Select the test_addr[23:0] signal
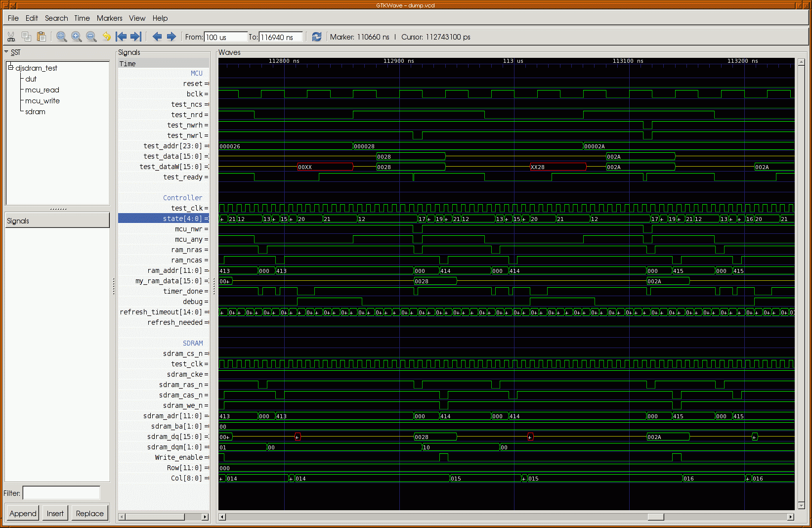 (x=172, y=146)
